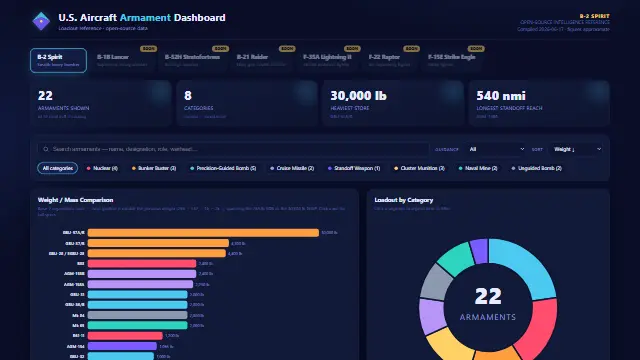Switch to the B-21 Raider tab
This screenshot has width=640, height=360.
pyautogui.click(x=262, y=60)
